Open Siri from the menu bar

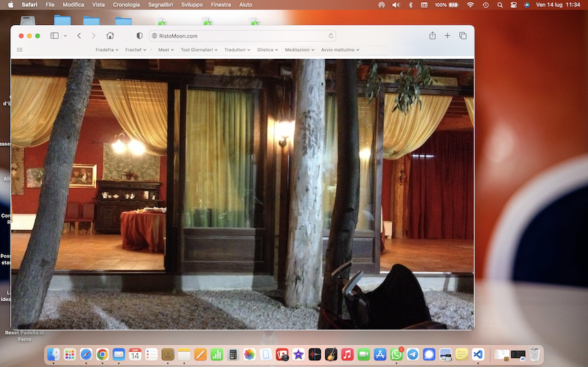[527, 5]
